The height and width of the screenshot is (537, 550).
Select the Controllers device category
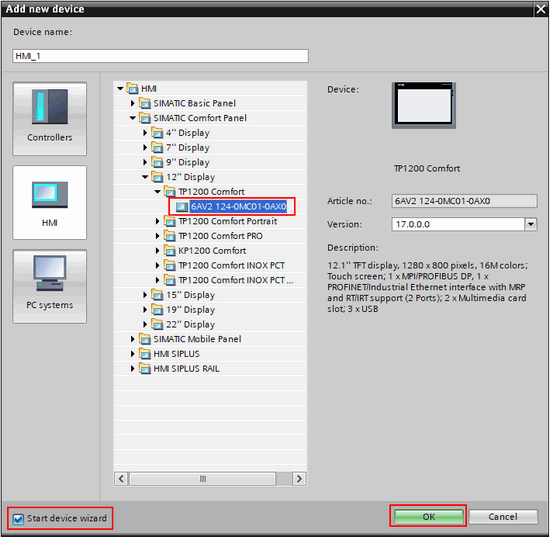(x=49, y=119)
